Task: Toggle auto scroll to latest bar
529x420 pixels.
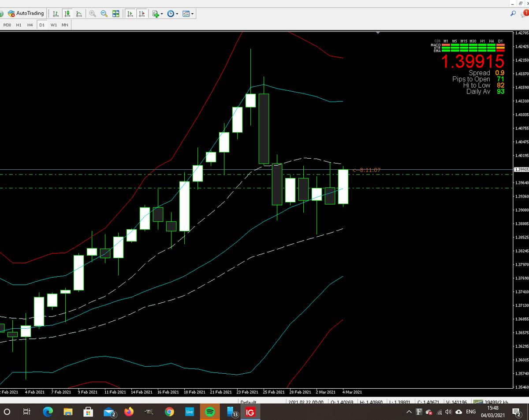Action: click(x=130, y=14)
